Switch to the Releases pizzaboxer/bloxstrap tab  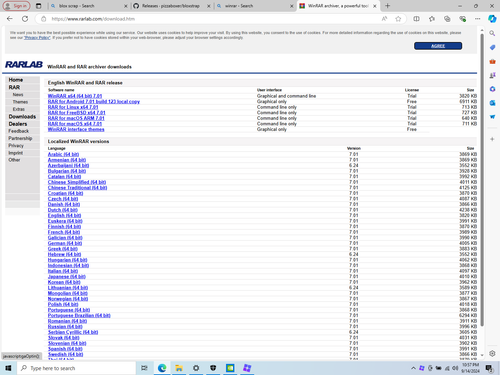point(171,6)
